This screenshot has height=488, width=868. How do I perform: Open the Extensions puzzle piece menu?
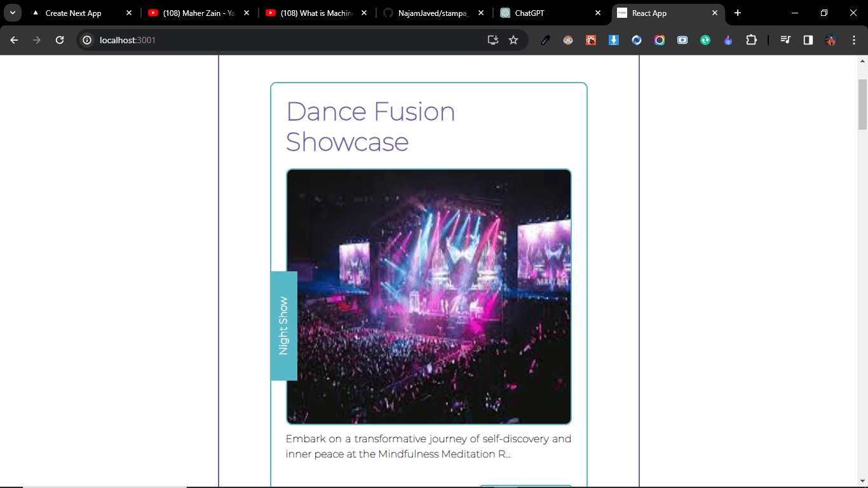[751, 40]
